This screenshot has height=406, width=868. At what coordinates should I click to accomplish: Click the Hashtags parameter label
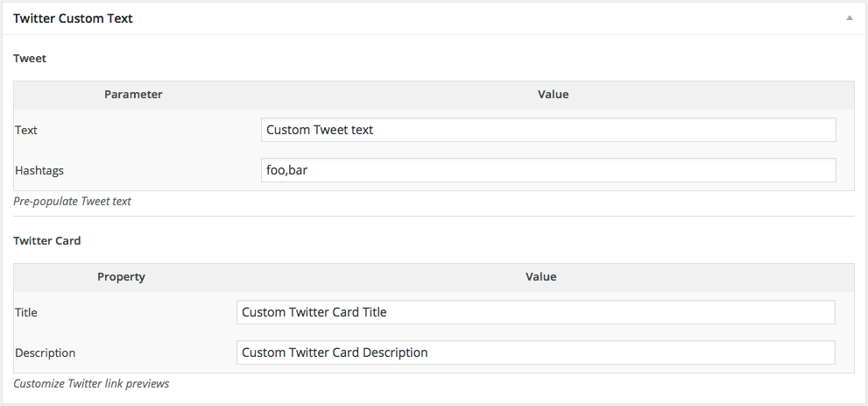click(39, 170)
